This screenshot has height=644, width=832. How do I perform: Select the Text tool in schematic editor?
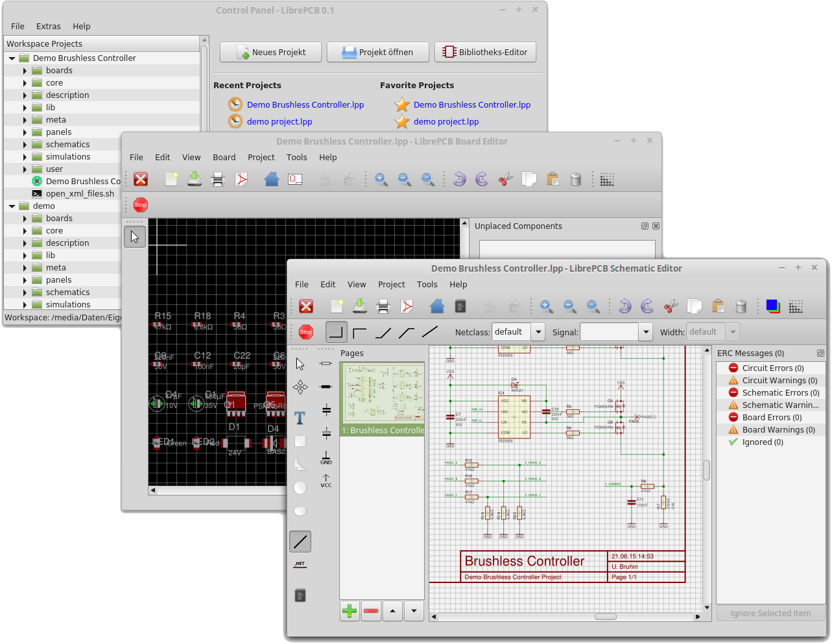[300, 418]
